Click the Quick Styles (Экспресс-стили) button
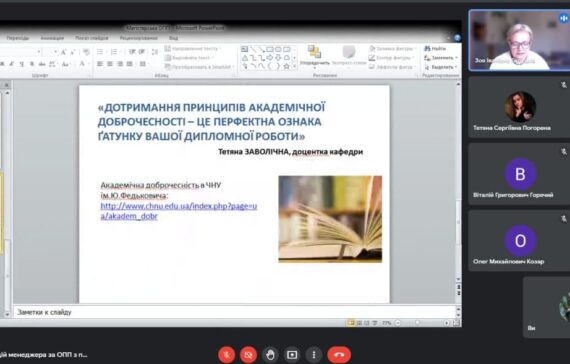This screenshot has height=364, width=570. 349,56
